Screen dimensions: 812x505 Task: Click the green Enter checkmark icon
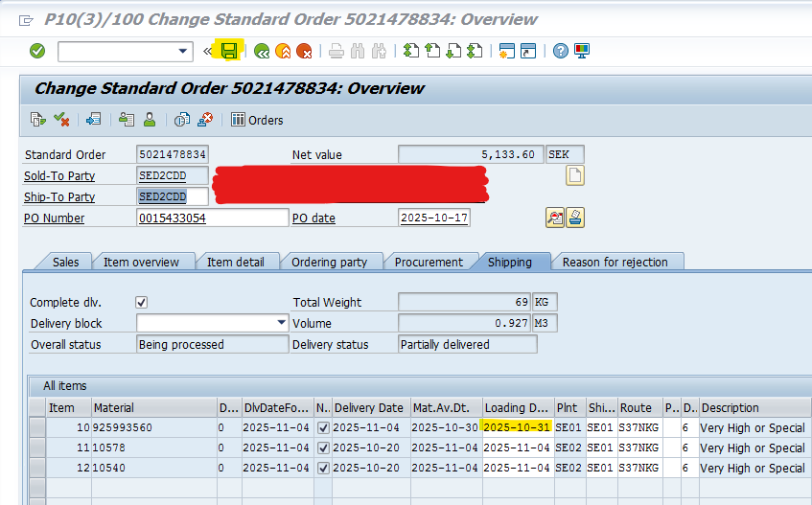[x=37, y=51]
